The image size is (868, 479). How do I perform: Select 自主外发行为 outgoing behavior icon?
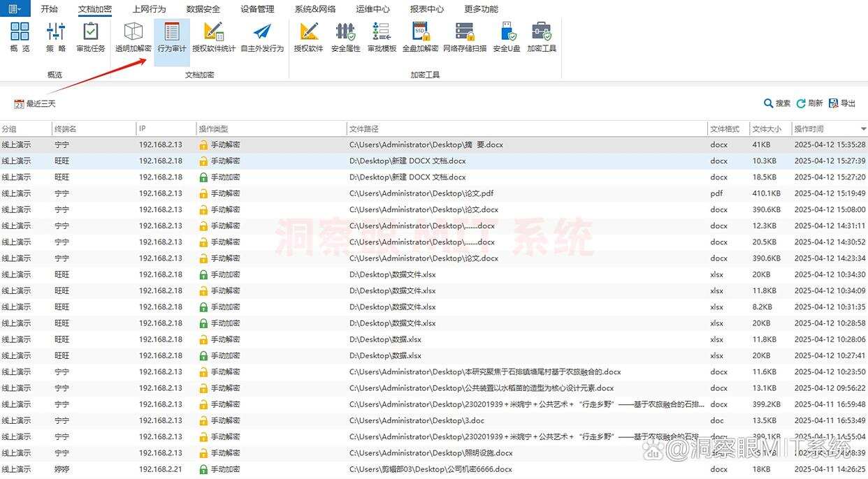(x=261, y=36)
